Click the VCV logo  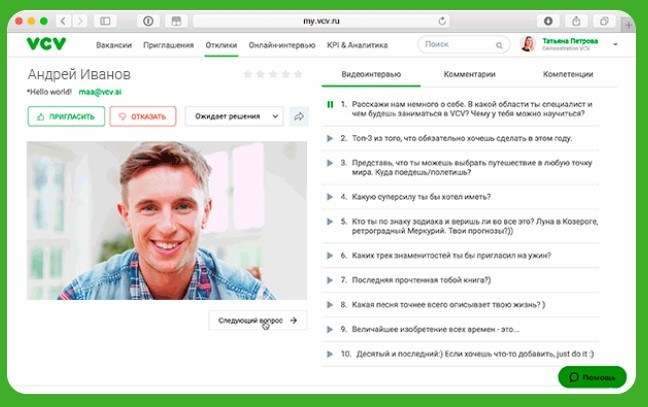pyautogui.click(x=45, y=44)
